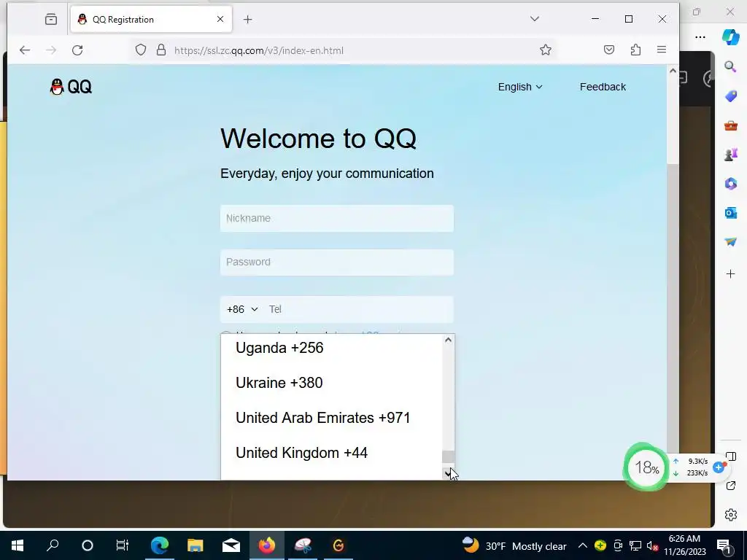Show hidden system tray icons
The image size is (747, 560).
click(582, 545)
